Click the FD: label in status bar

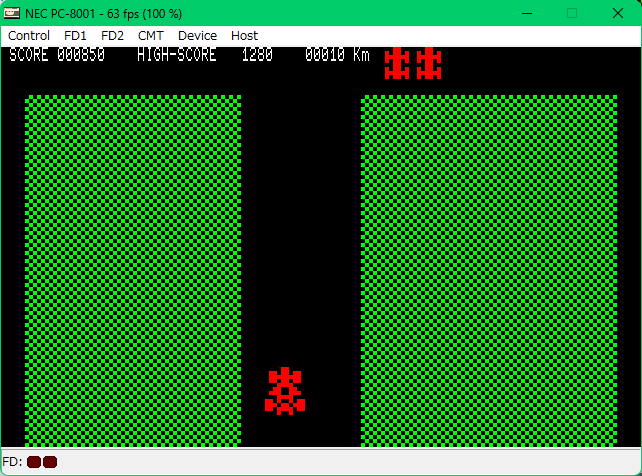(12, 462)
